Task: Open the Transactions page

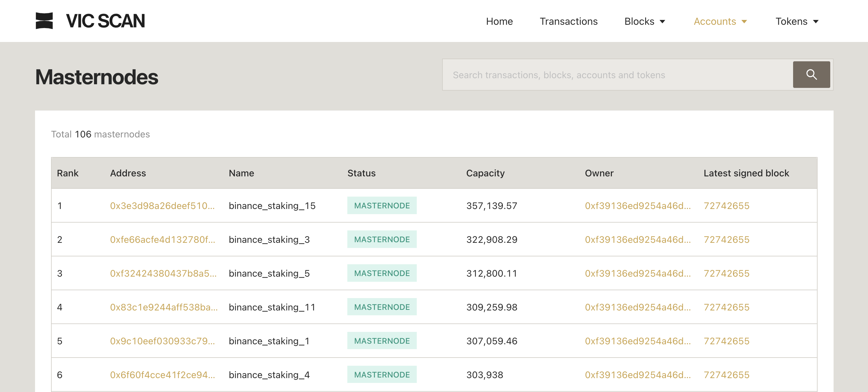Action: (x=568, y=21)
